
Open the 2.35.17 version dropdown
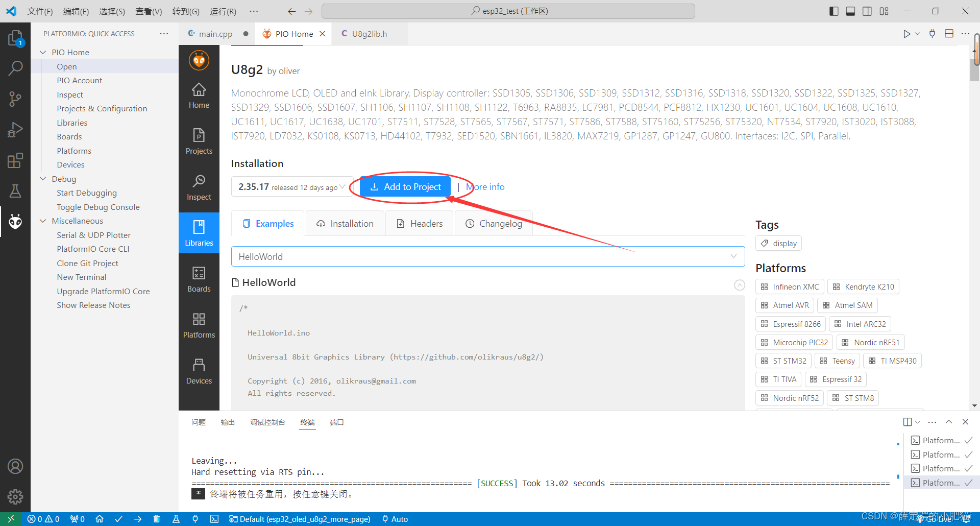(292, 187)
